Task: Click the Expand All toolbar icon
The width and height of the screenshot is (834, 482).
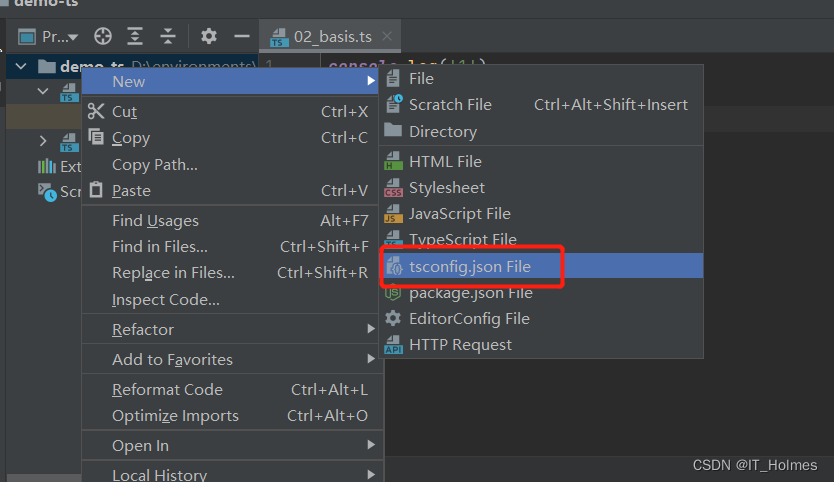Action: coord(135,37)
